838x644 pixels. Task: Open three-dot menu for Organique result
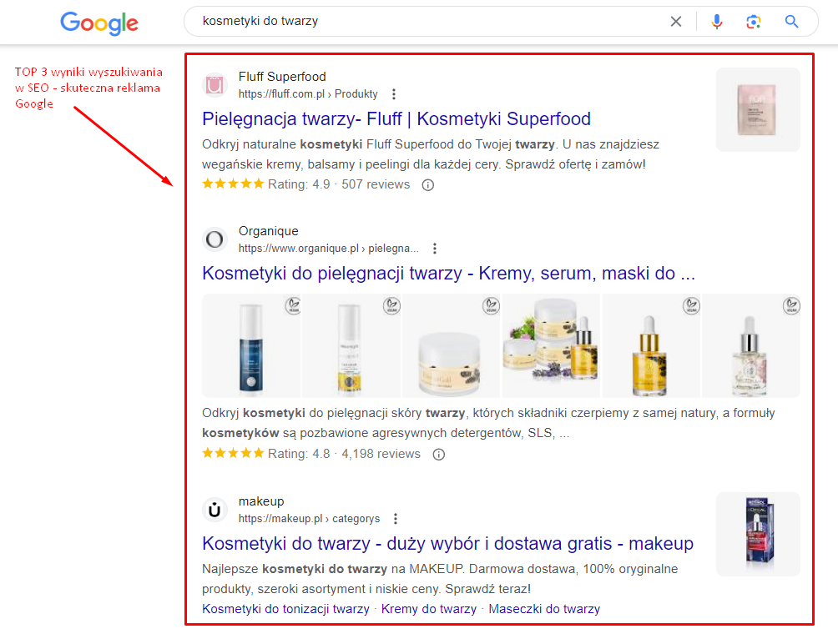click(435, 249)
